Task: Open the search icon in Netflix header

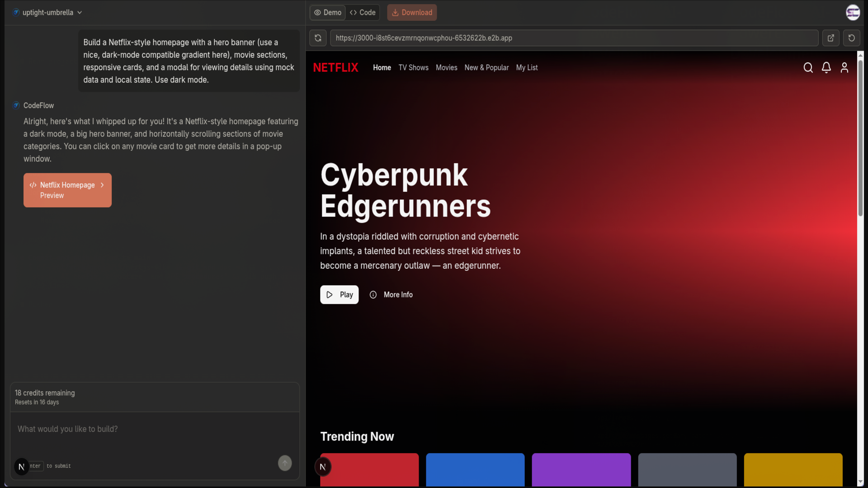Action: point(808,68)
